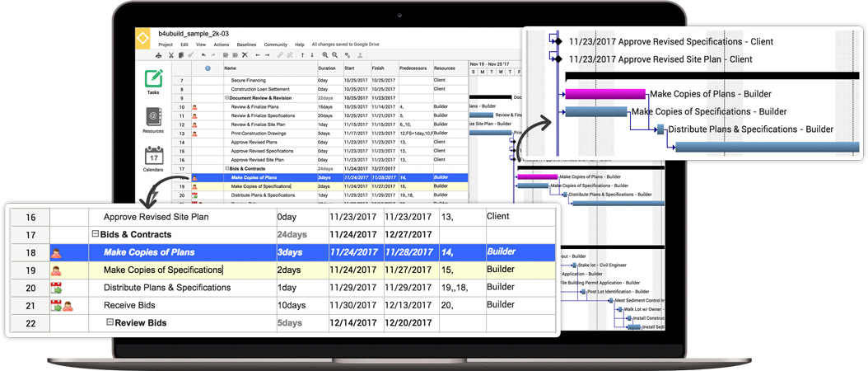Click the blue info icon column header

coord(208,68)
